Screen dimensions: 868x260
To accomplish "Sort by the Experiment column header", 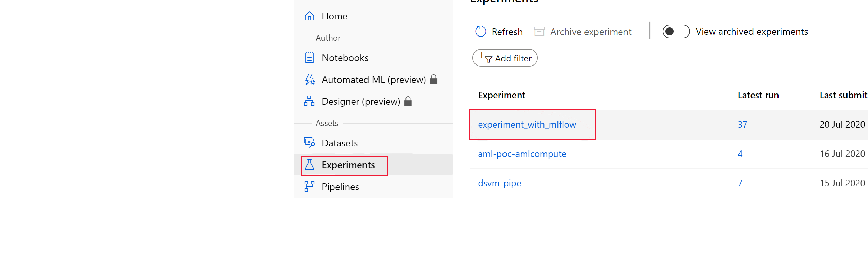I will pyautogui.click(x=501, y=95).
